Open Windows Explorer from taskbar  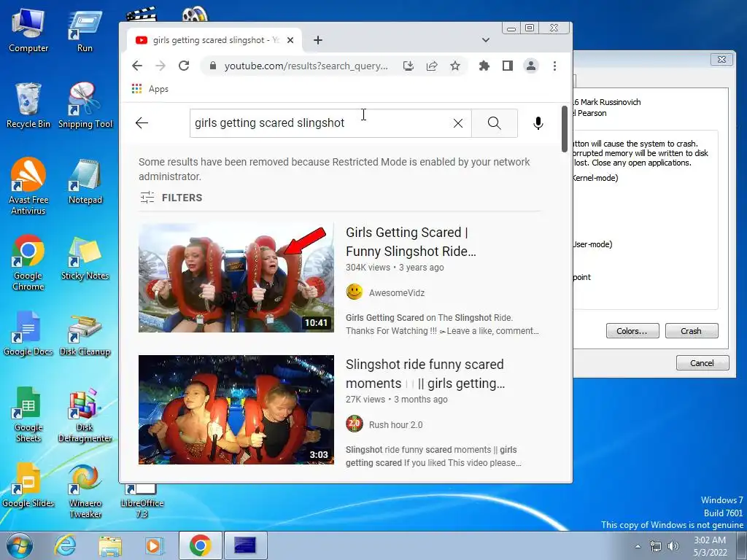(110, 545)
